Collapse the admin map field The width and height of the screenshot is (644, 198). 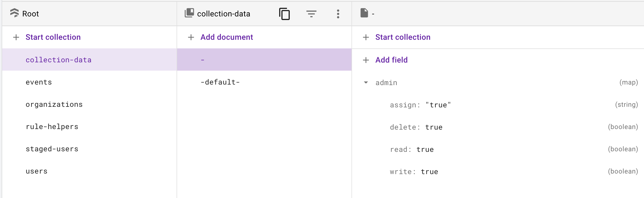366,83
